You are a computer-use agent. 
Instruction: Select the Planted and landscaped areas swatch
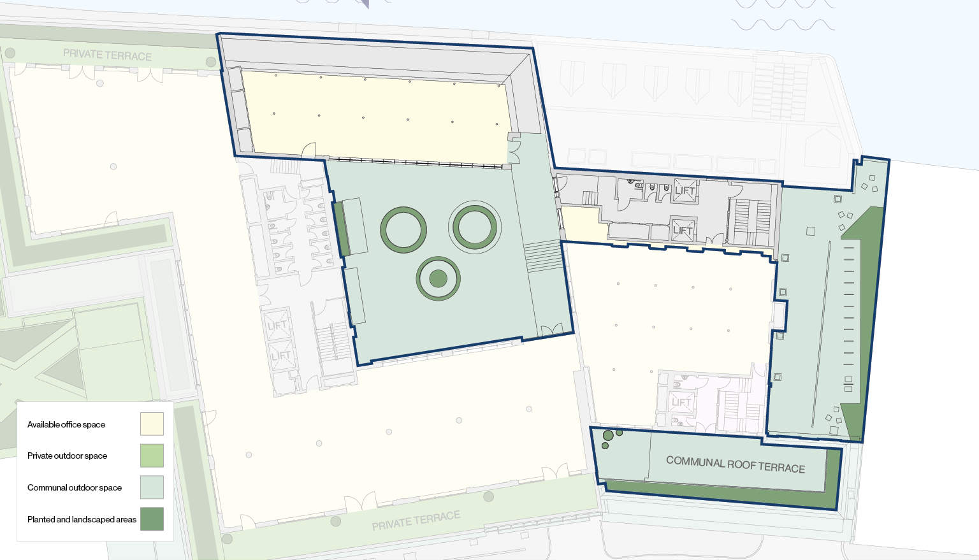pos(152,519)
